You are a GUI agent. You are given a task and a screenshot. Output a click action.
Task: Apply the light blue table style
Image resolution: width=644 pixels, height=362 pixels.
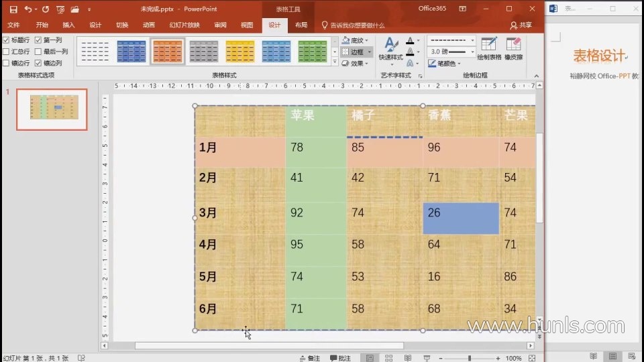(x=276, y=52)
